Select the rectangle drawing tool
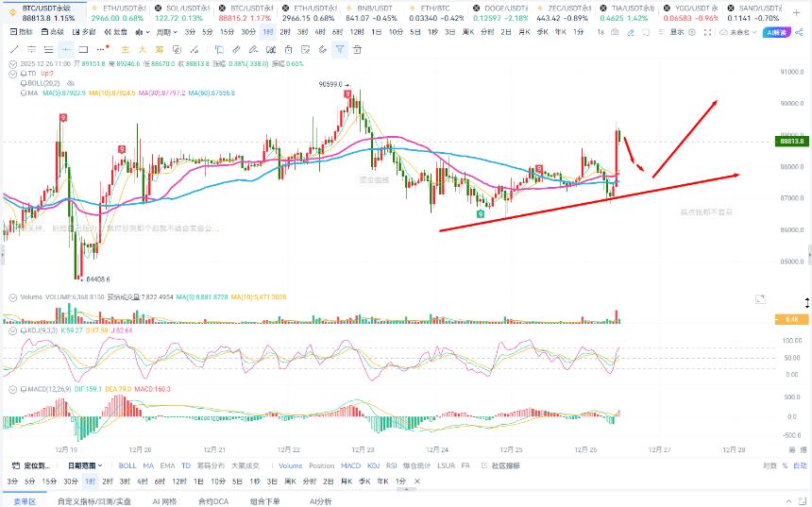 tap(83, 50)
